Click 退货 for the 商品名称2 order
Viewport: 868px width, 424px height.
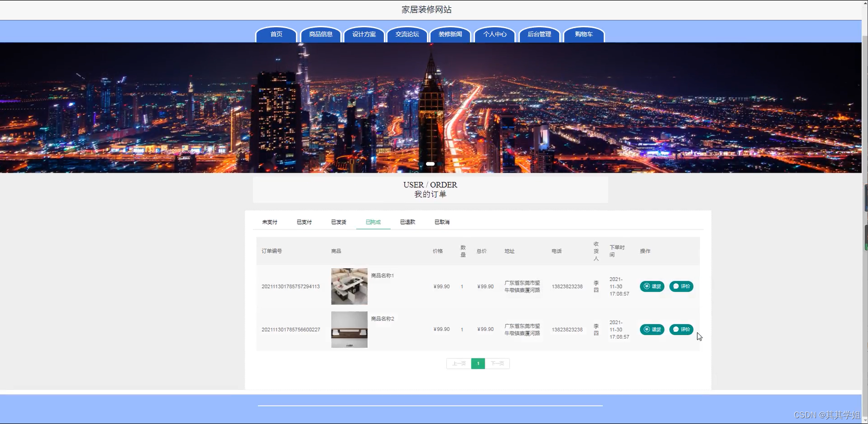[x=652, y=329]
